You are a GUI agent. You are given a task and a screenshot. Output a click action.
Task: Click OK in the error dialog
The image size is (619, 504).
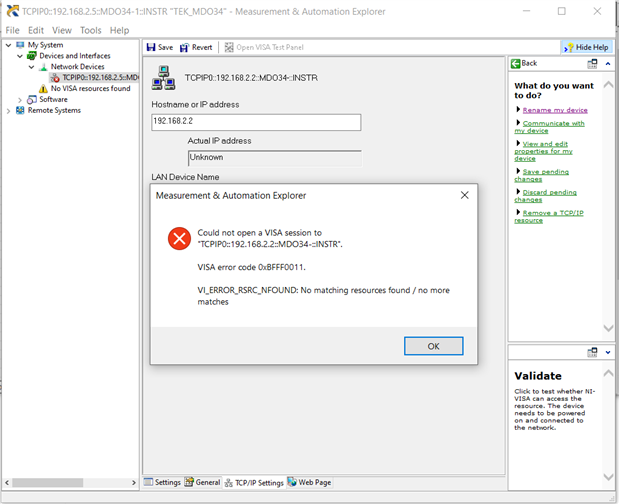(x=433, y=346)
